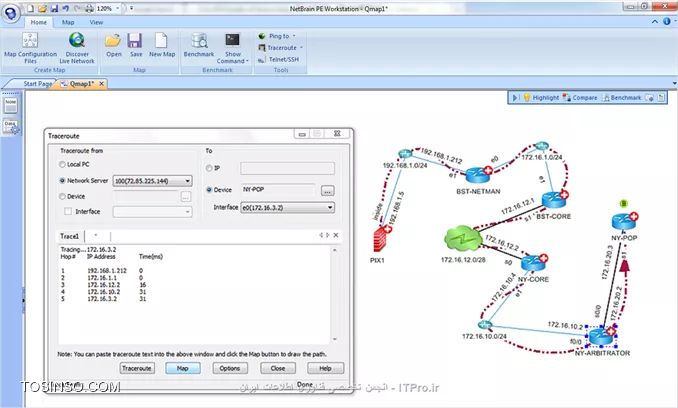
Task: Select the BST-NETMAN router icon
Action: coord(479,174)
